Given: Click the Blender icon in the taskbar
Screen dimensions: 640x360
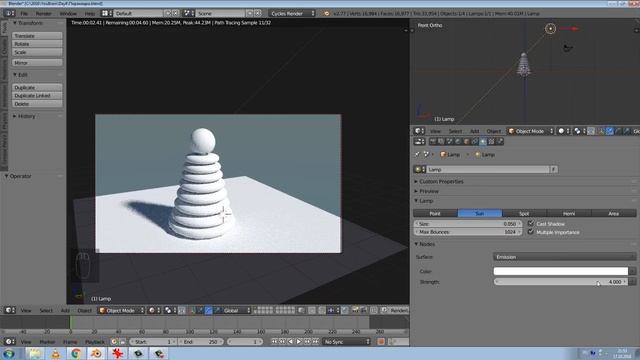Looking at the screenshot, I should click(96, 353).
